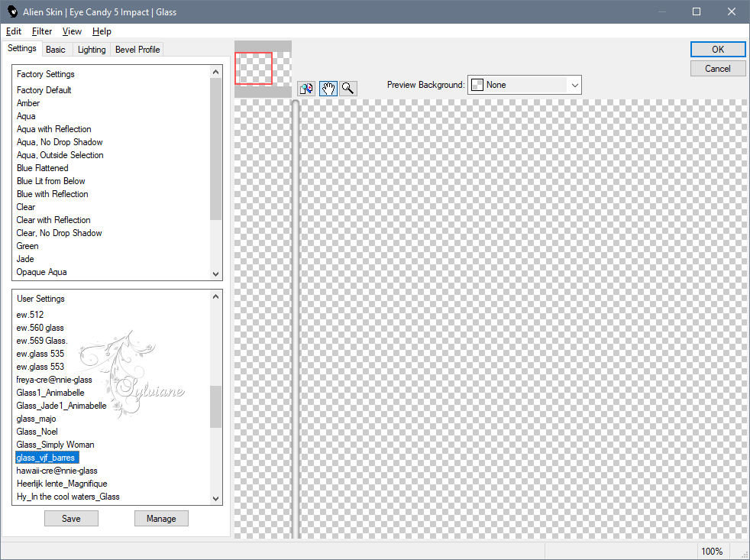Image resolution: width=750 pixels, height=560 pixels.
Task: Select Heerlijk lente_Magnifique user setting
Action: click(x=62, y=484)
